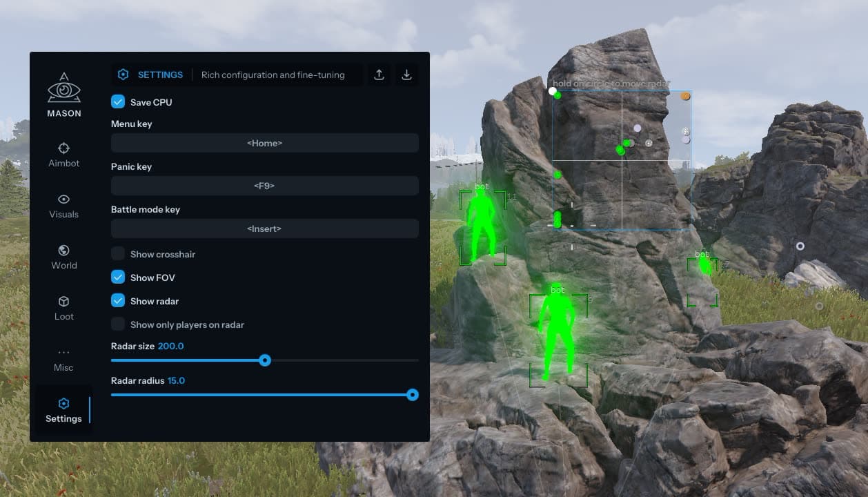
Task: Click the hexagon gear icon beside SETTINGS title
Action: coord(124,75)
